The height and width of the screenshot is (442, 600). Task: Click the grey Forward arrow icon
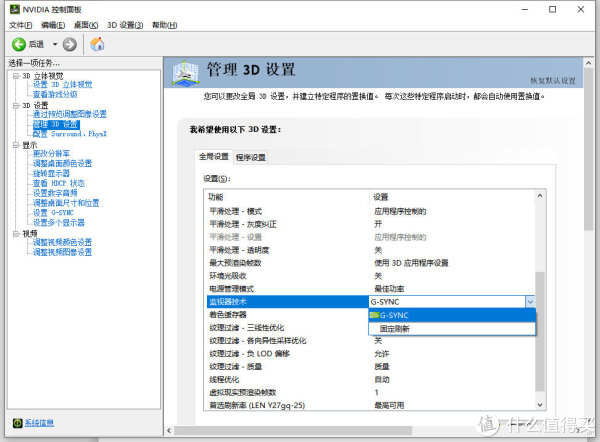click(70, 44)
